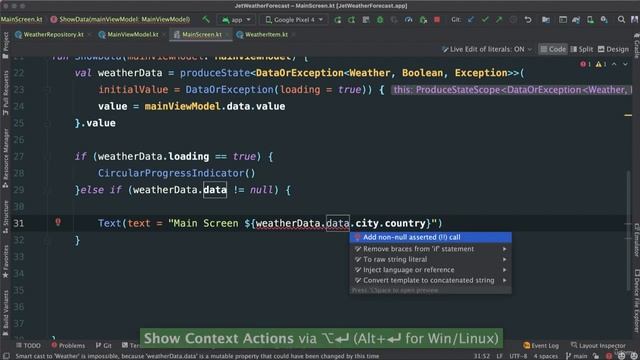Click the Make Project hammer icon

tap(206, 20)
